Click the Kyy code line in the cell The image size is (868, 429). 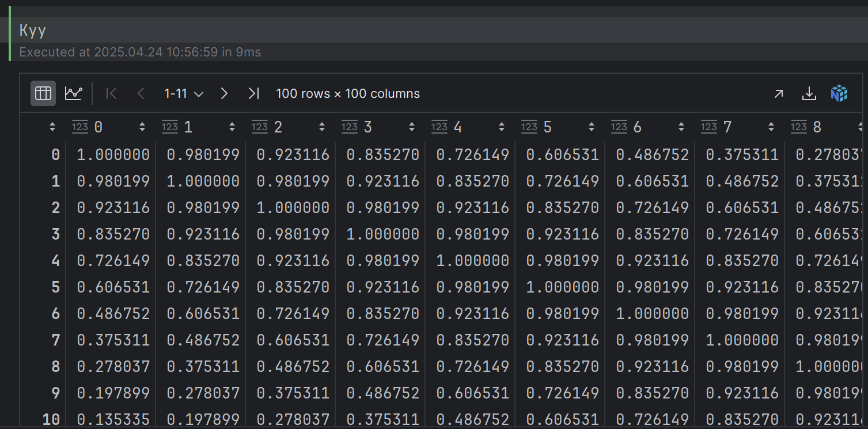coord(33,30)
